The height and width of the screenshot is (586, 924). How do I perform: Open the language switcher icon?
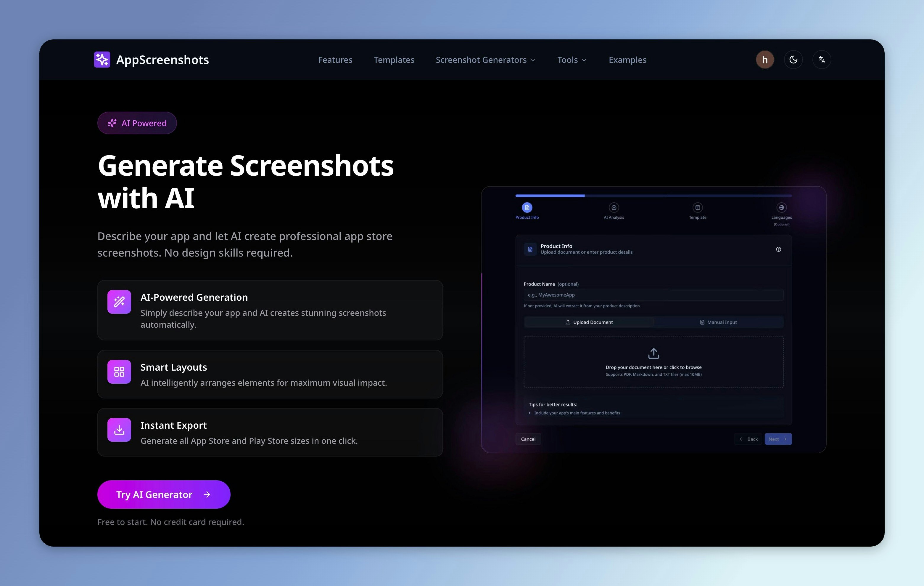[822, 60]
